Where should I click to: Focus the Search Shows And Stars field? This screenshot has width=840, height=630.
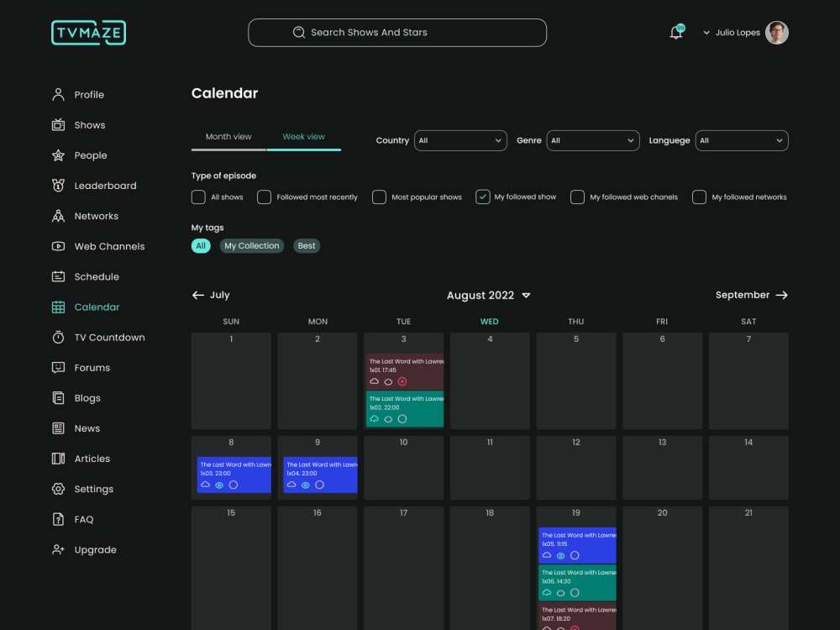coord(397,33)
